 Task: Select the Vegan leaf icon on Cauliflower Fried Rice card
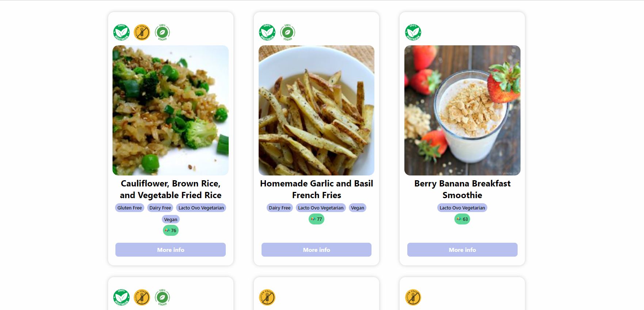coord(163,32)
